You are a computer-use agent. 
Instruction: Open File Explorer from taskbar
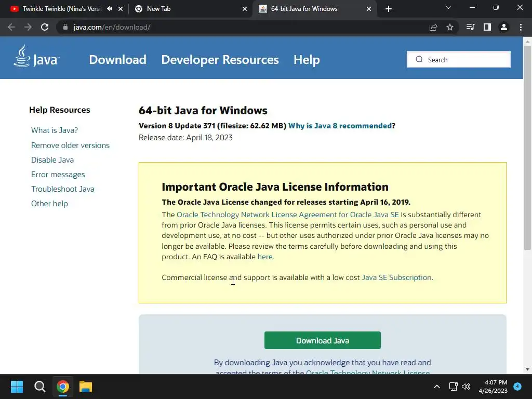tap(86, 387)
